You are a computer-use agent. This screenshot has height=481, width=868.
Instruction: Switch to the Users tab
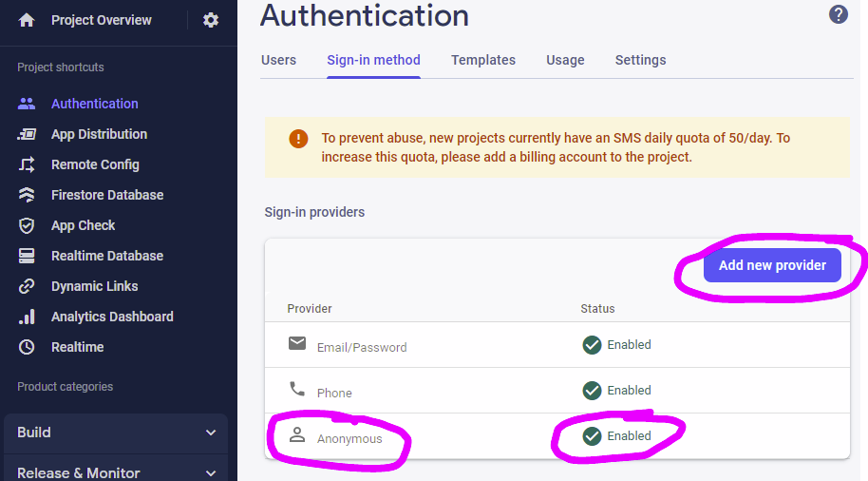[278, 60]
